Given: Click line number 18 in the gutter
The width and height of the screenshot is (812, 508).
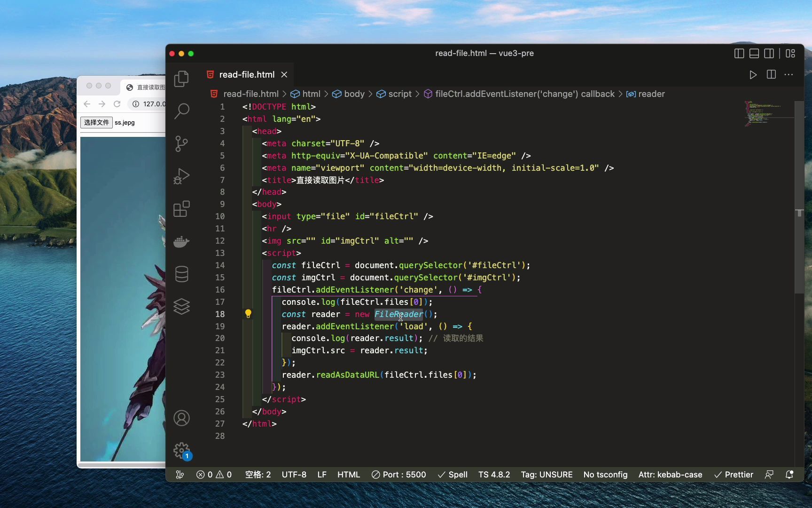Looking at the screenshot, I should (x=220, y=314).
